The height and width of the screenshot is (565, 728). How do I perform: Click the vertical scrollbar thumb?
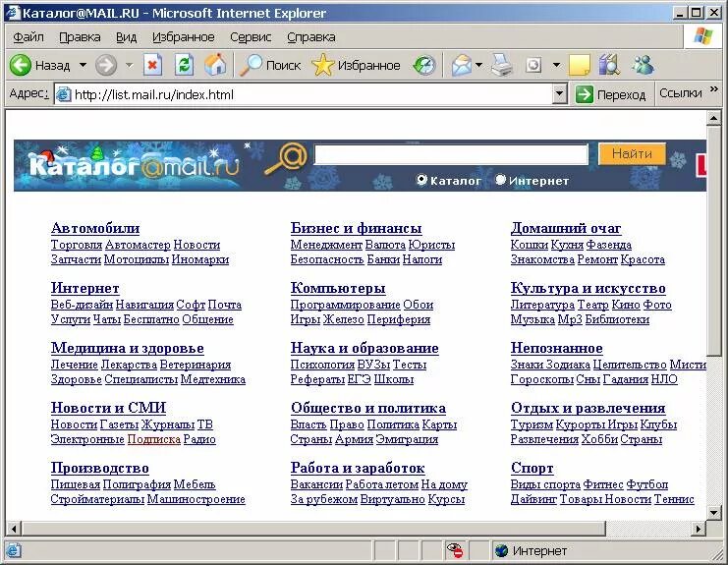714,242
